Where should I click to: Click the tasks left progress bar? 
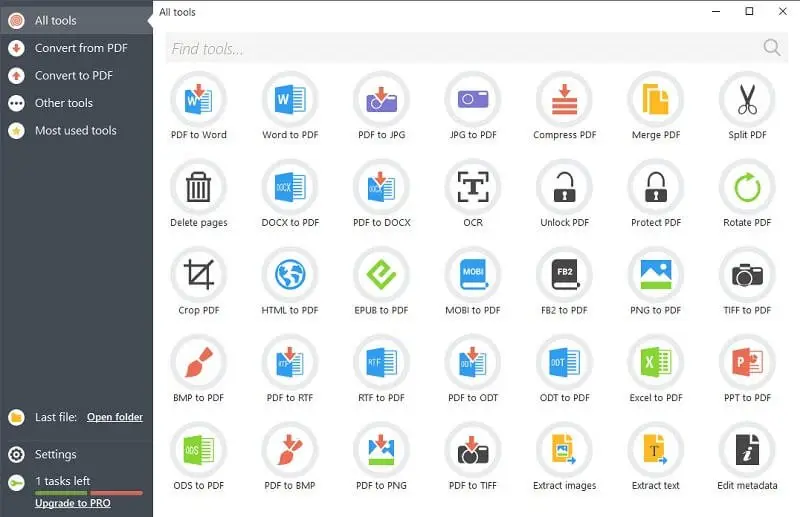[x=89, y=493]
